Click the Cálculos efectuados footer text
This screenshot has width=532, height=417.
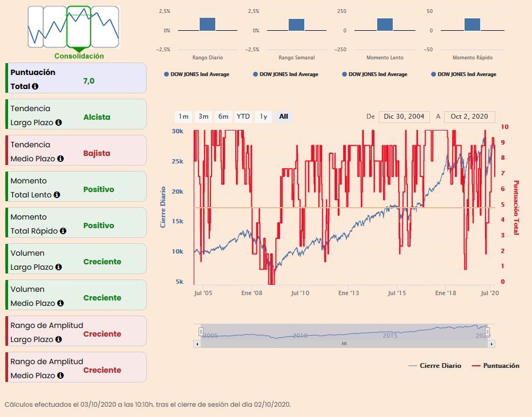pos(148,405)
